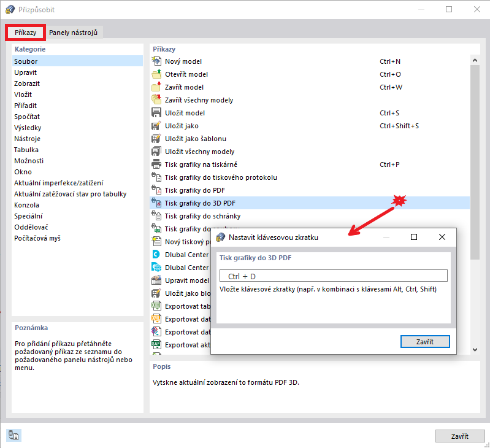
Task: Click the commands list scroll-down arrow
Action: (x=475, y=350)
